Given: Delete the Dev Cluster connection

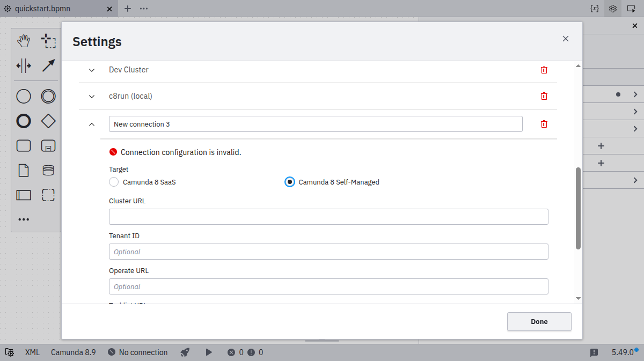Looking at the screenshot, I should tap(544, 70).
